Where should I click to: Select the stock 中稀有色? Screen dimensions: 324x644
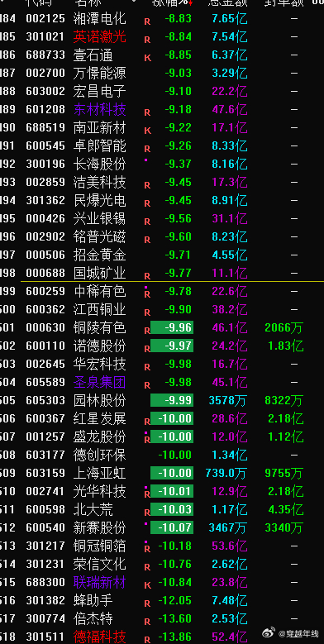click(x=100, y=291)
